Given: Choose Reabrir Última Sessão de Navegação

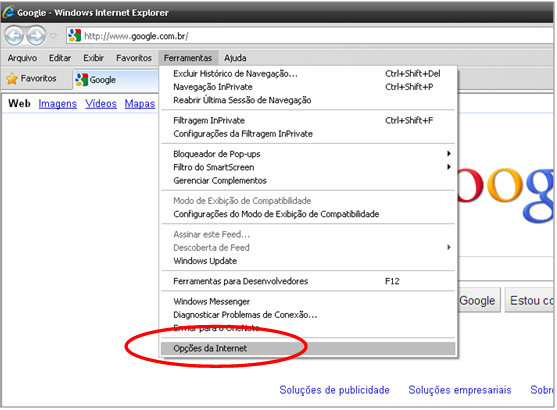Looking at the screenshot, I should tap(308, 100).
